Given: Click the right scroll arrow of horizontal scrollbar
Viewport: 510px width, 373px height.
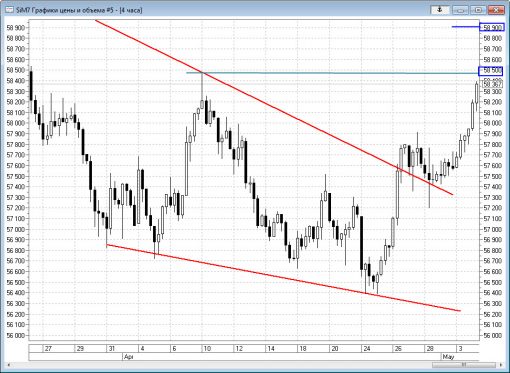Looking at the screenshot, I should pyautogui.click(x=501, y=365).
